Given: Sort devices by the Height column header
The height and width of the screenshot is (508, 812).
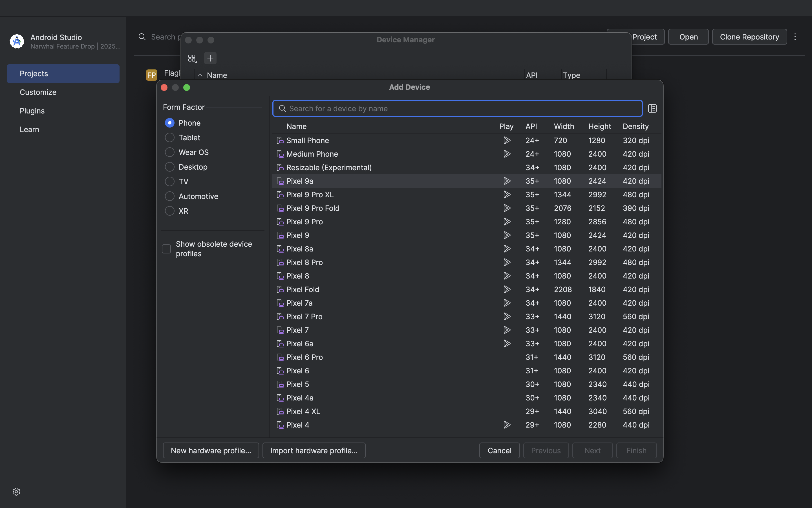Looking at the screenshot, I should pos(600,126).
